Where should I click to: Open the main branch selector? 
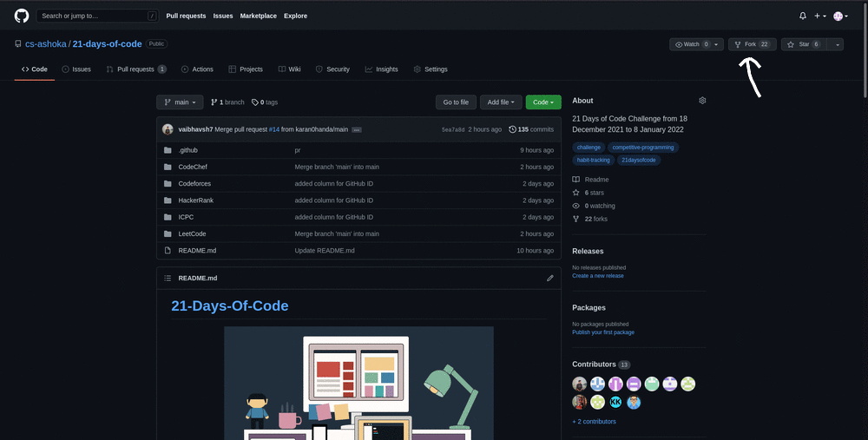coord(180,102)
